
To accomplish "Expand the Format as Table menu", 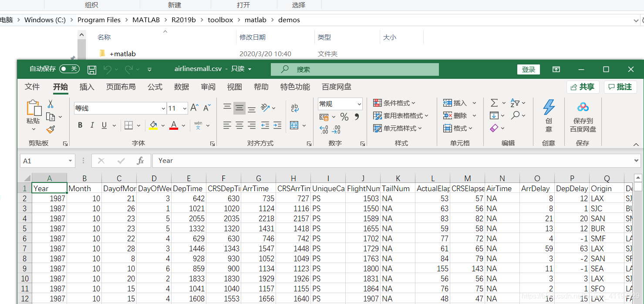I will [x=401, y=116].
